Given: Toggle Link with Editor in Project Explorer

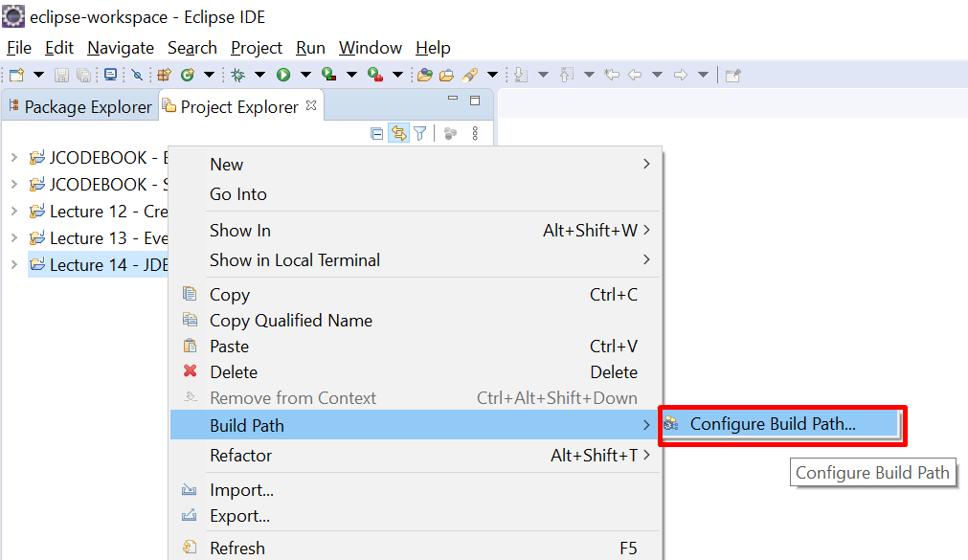Looking at the screenshot, I should click(399, 133).
